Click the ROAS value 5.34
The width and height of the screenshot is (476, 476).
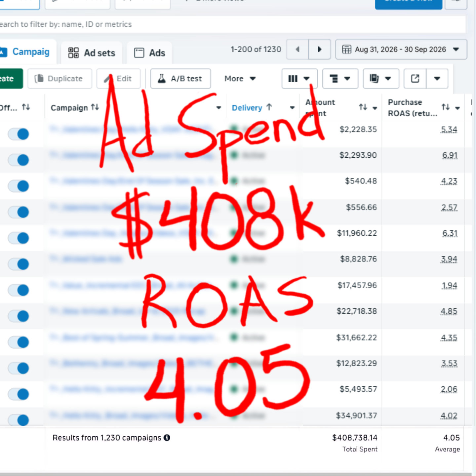click(449, 130)
